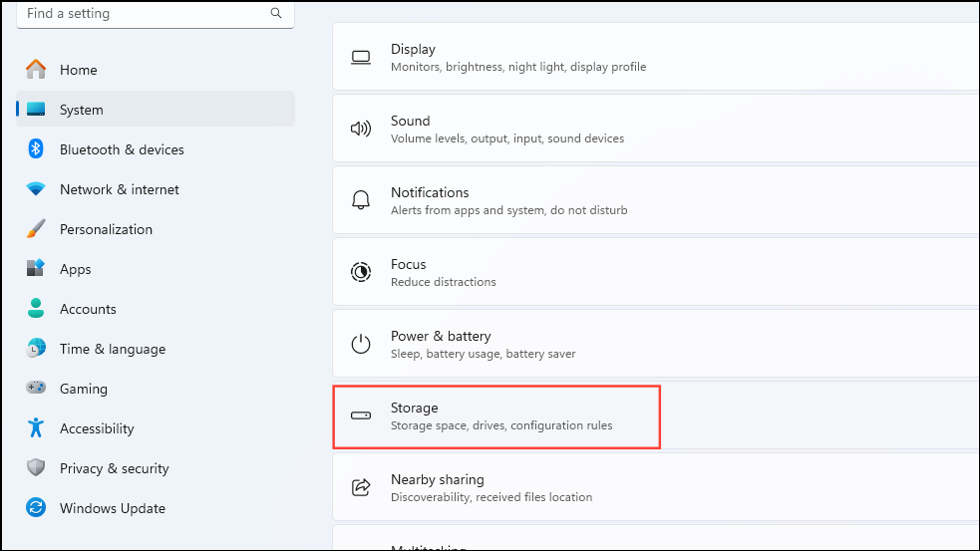Go to Apps settings
Screen dimensions: 980x551
coord(75,269)
